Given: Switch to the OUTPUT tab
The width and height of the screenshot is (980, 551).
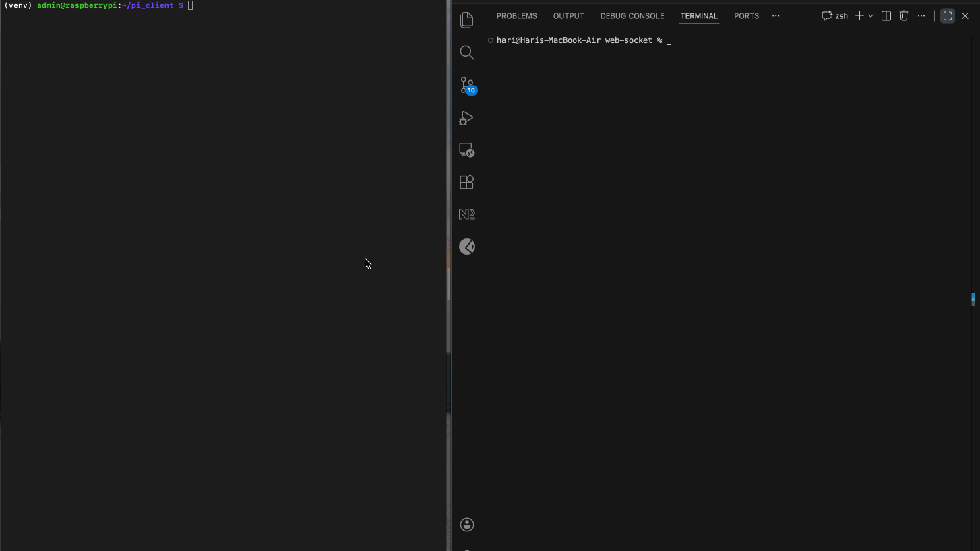Looking at the screenshot, I should click(x=569, y=16).
